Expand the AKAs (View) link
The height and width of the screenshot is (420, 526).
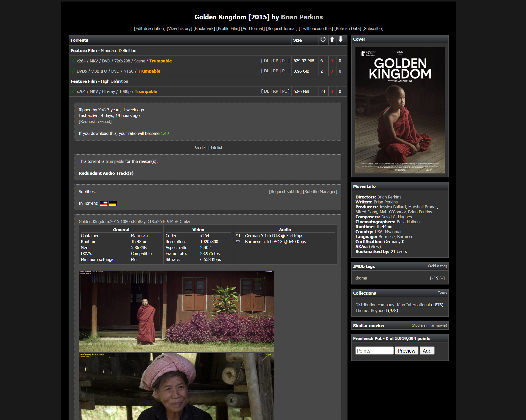point(375,247)
